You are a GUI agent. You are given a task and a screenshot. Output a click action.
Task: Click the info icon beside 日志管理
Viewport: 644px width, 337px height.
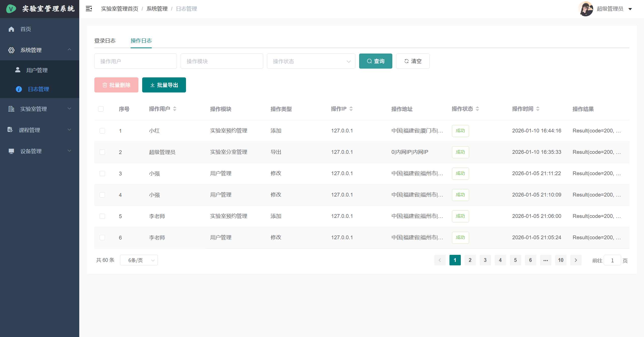(x=19, y=89)
